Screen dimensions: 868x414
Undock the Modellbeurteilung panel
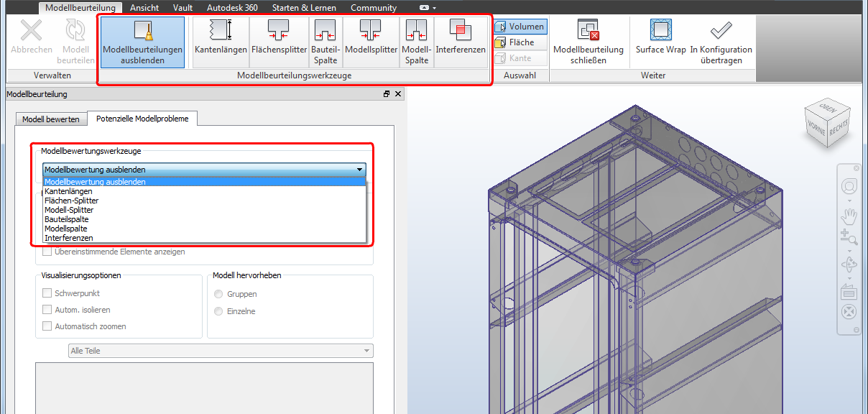click(x=387, y=94)
